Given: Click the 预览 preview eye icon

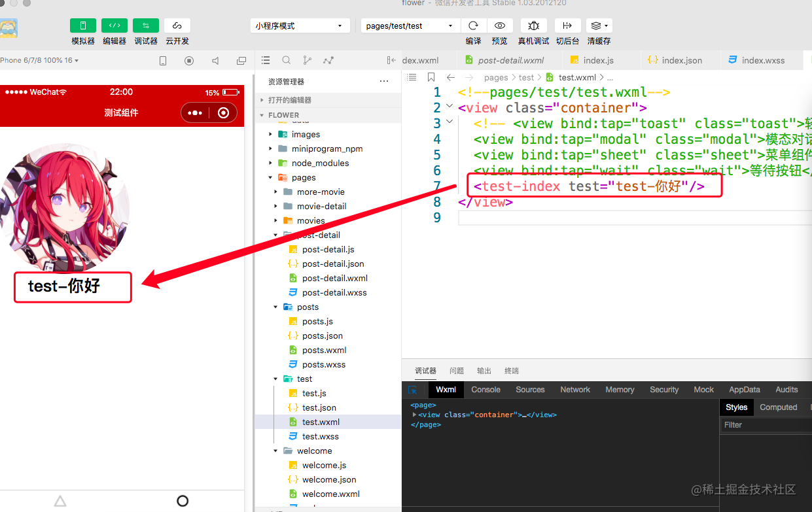Looking at the screenshot, I should [x=500, y=26].
